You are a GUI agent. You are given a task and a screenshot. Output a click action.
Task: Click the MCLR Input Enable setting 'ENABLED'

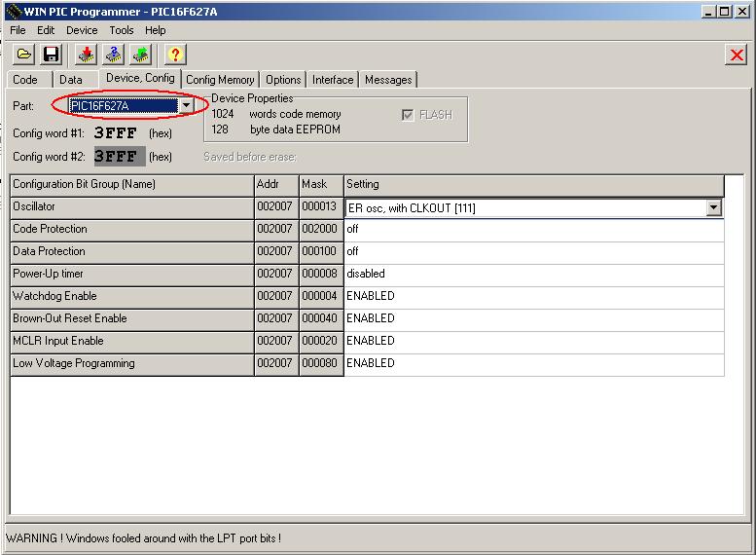(x=534, y=342)
